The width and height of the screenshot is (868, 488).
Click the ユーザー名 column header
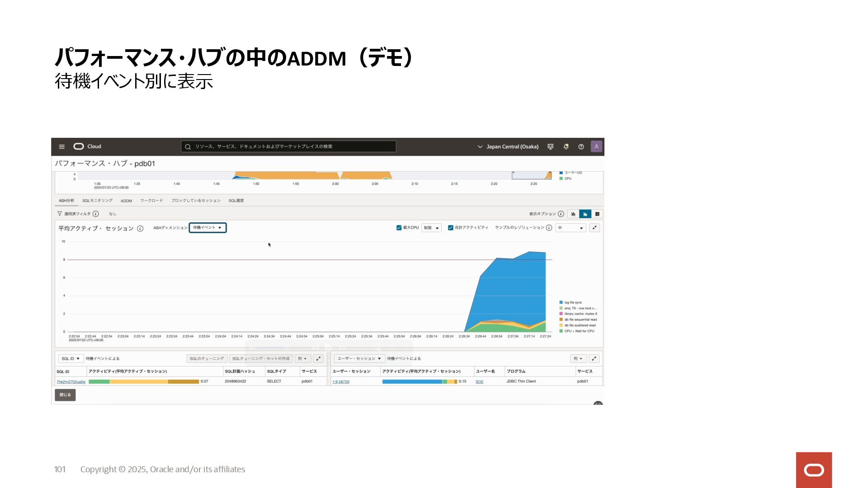[485, 371]
